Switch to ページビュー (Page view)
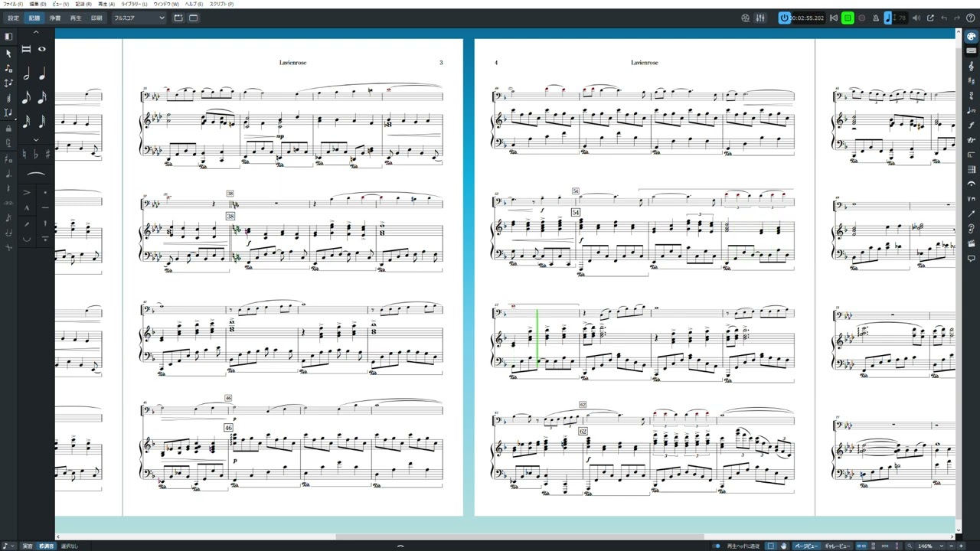 (x=806, y=546)
